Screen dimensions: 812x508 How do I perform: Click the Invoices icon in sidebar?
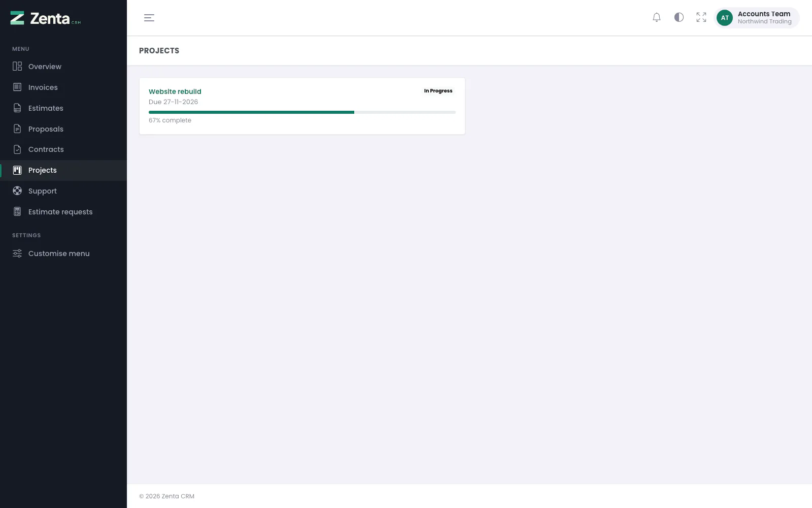pyautogui.click(x=17, y=87)
